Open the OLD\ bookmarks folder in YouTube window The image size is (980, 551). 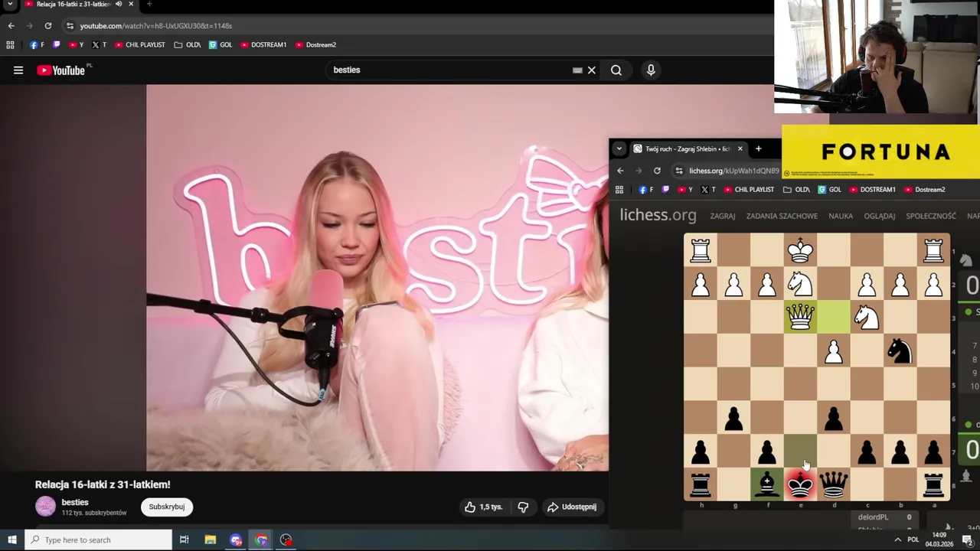(188, 45)
